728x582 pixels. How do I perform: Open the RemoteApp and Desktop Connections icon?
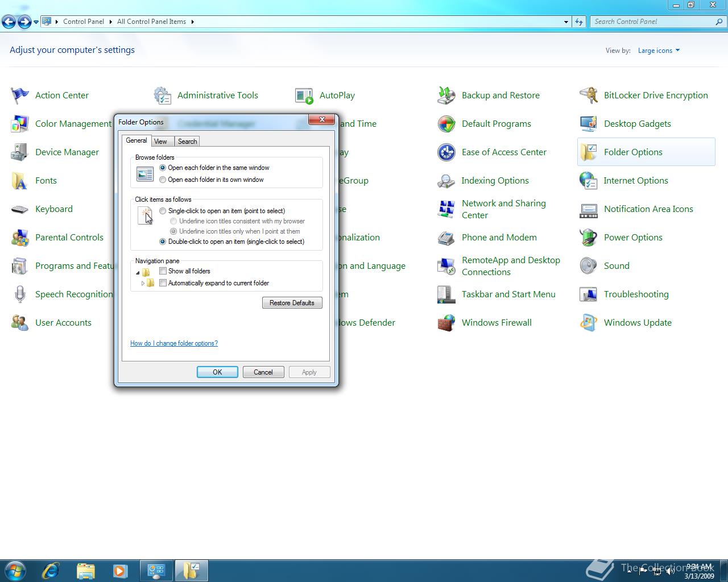point(446,266)
